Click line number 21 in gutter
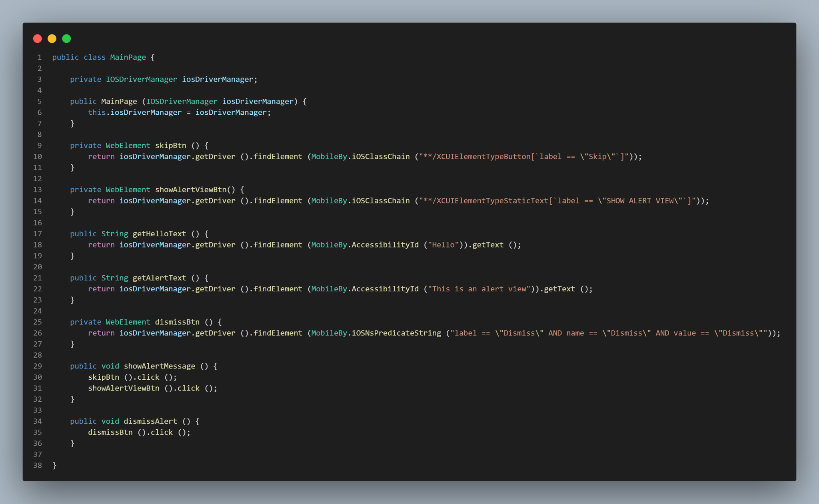This screenshot has width=819, height=504. pos(38,278)
